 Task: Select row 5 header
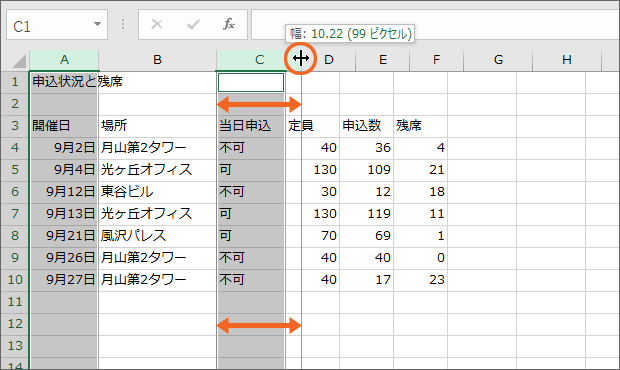(15, 170)
